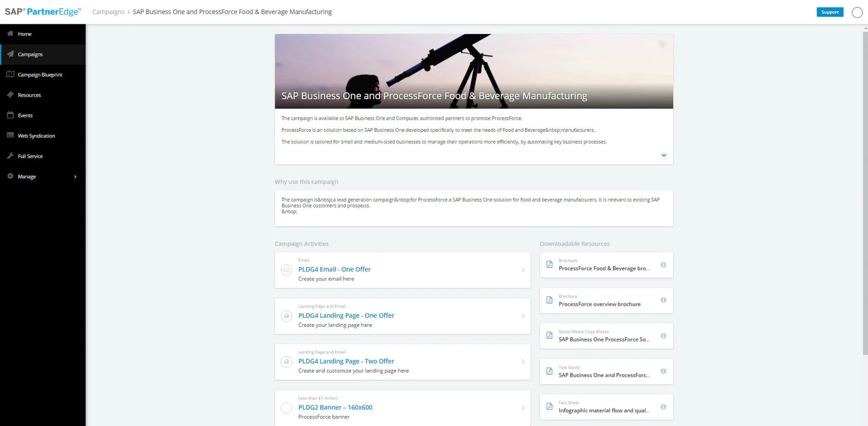Click info icon for ProcessForce Food & Beverage brochure
The image size is (868, 426).
click(663, 265)
